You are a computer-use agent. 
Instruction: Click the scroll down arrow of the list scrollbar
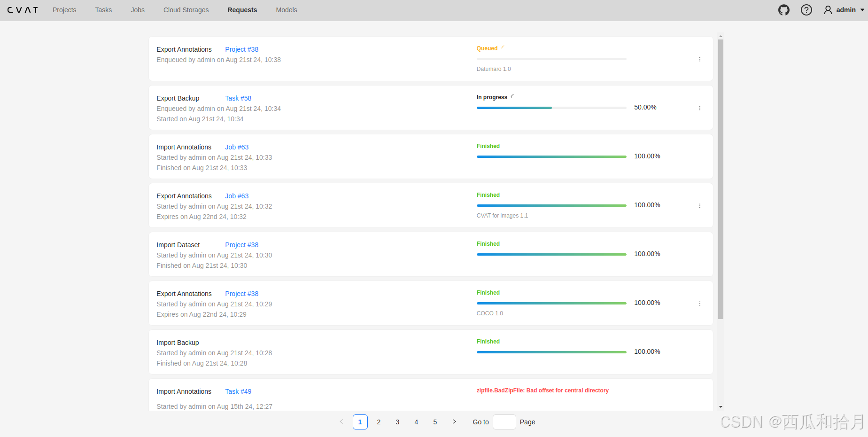coord(721,407)
